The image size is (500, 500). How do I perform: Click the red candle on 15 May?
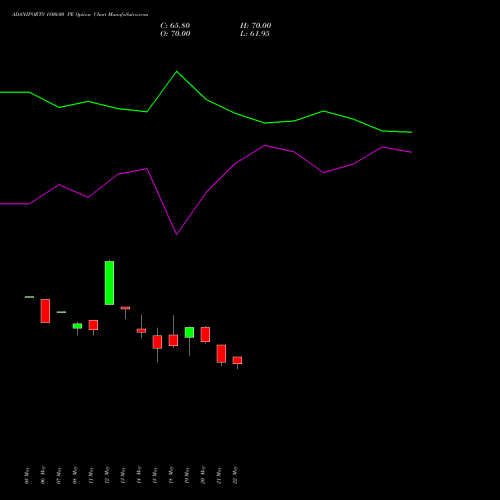coord(157,342)
